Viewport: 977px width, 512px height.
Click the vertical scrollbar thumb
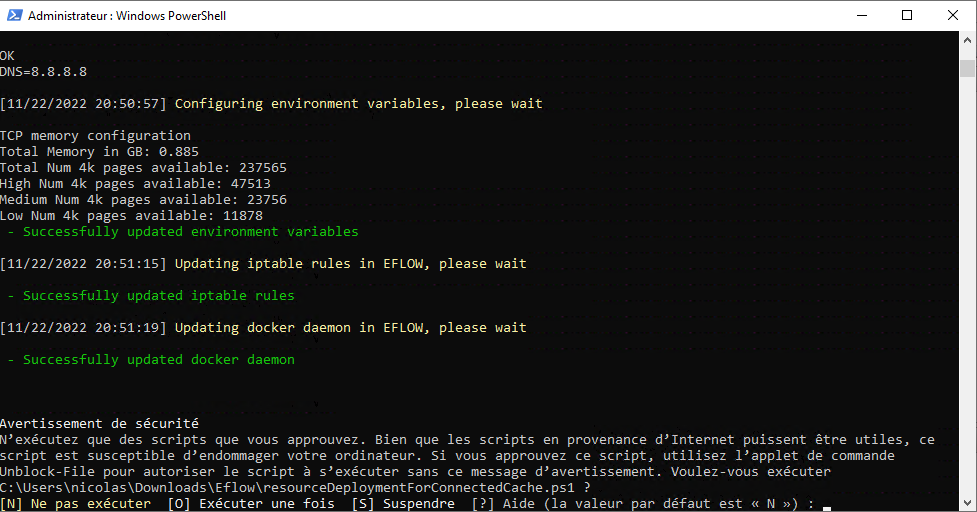[x=967, y=68]
